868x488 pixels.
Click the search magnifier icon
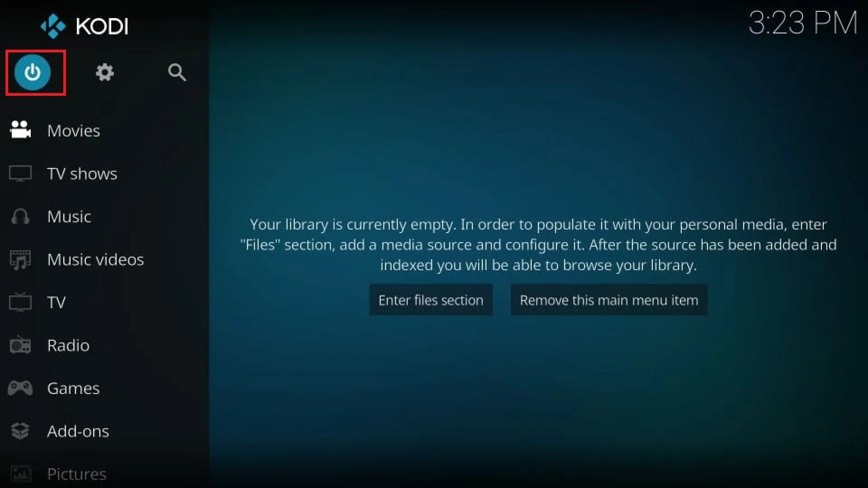point(177,72)
